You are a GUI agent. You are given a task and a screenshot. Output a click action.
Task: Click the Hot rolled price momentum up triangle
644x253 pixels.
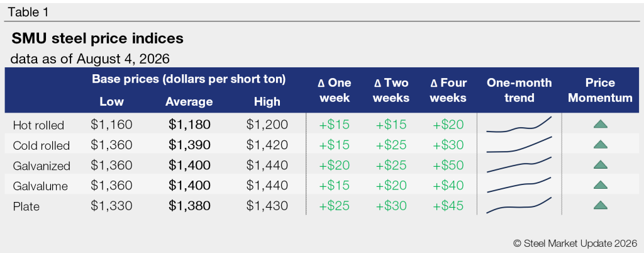click(x=601, y=124)
